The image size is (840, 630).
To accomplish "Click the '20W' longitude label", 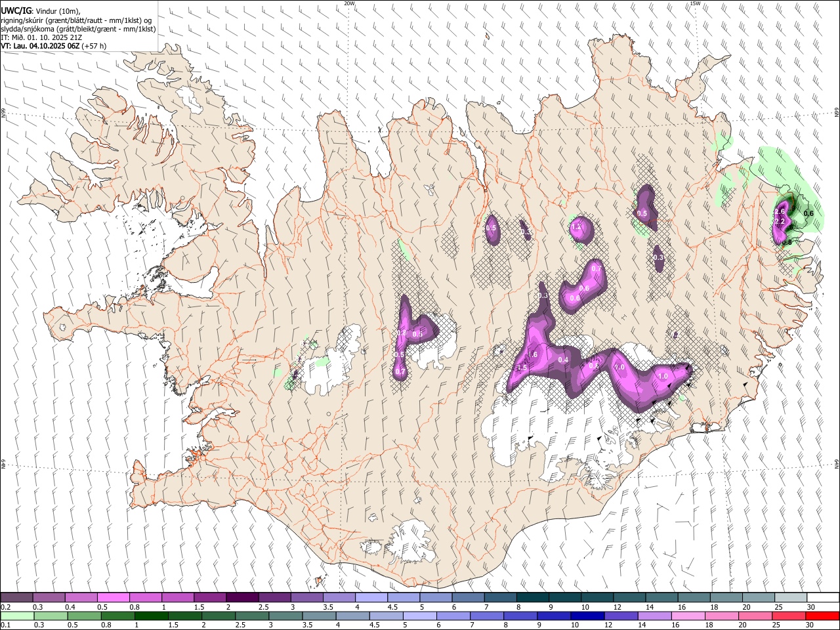I will click(x=349, y=3).
